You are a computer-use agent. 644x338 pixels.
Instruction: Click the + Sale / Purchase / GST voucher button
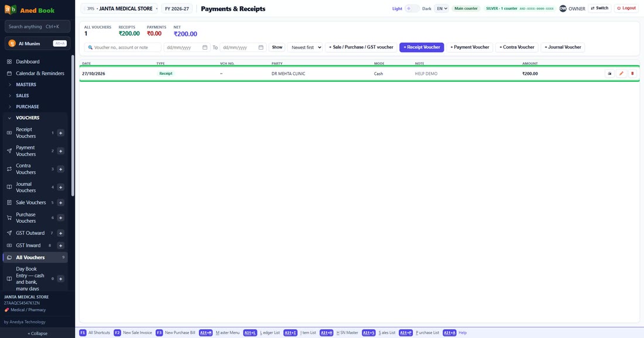[361, 47]
